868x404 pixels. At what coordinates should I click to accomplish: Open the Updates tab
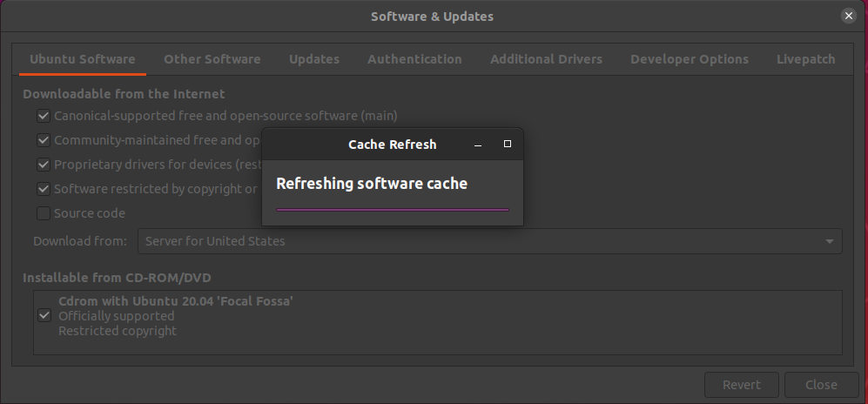tap(314, 59)
